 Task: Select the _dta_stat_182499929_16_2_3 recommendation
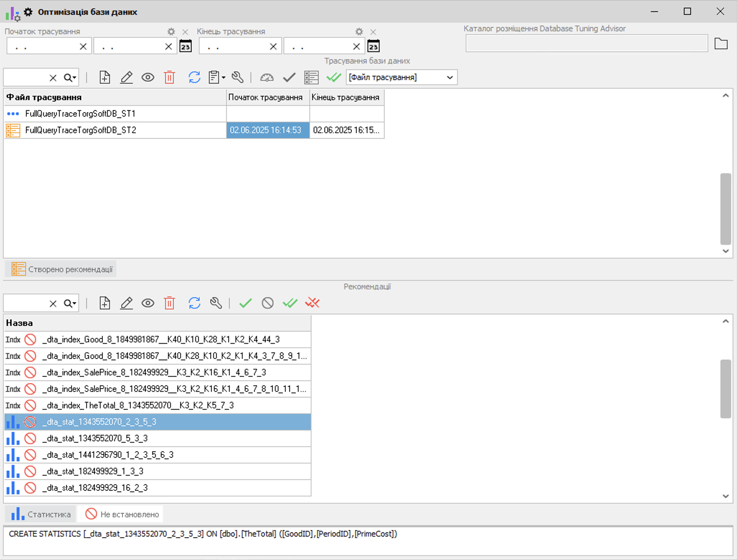tap(95, 488)
